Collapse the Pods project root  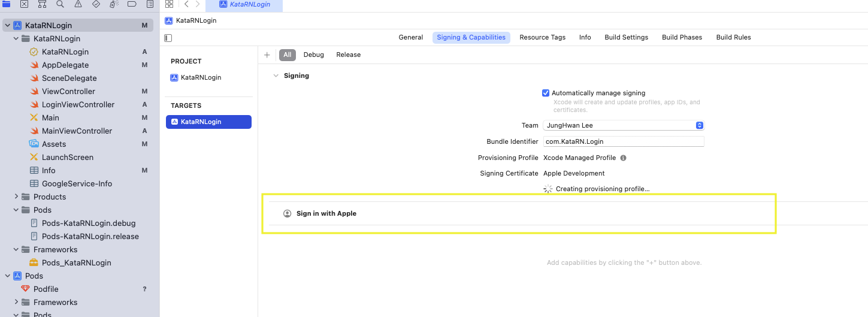click(x=7, y=276)
